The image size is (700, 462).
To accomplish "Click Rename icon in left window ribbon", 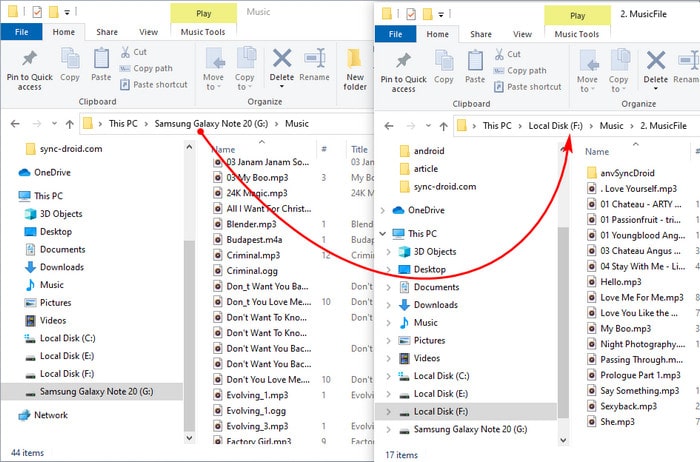I will [314, 58].
